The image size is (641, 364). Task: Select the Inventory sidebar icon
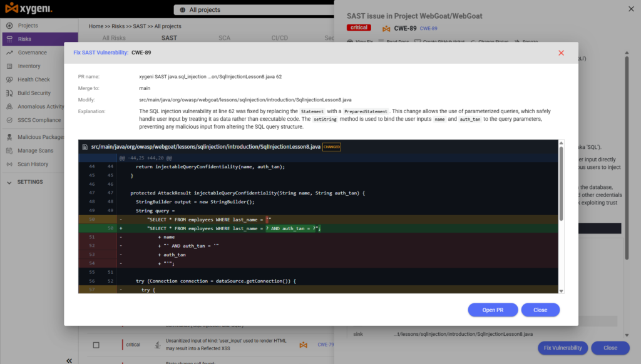pyautogui.click(x=9, y=66)
